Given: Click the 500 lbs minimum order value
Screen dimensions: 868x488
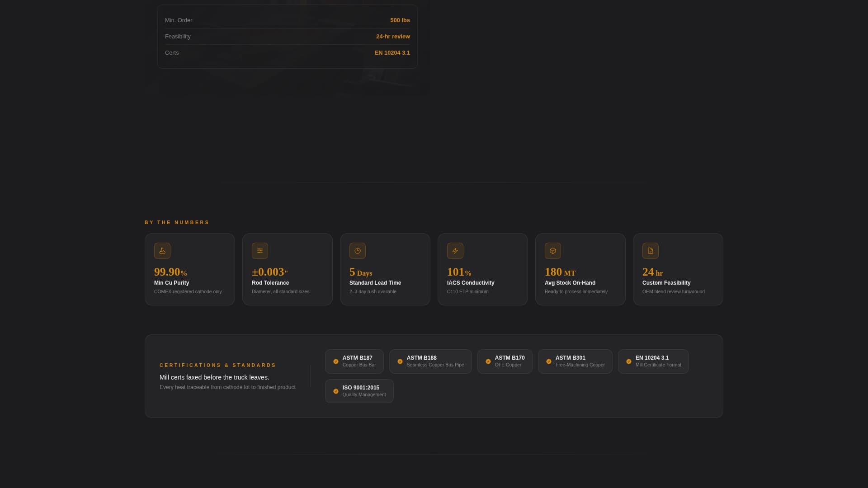Looking at the screenshot, I should 400,20.
